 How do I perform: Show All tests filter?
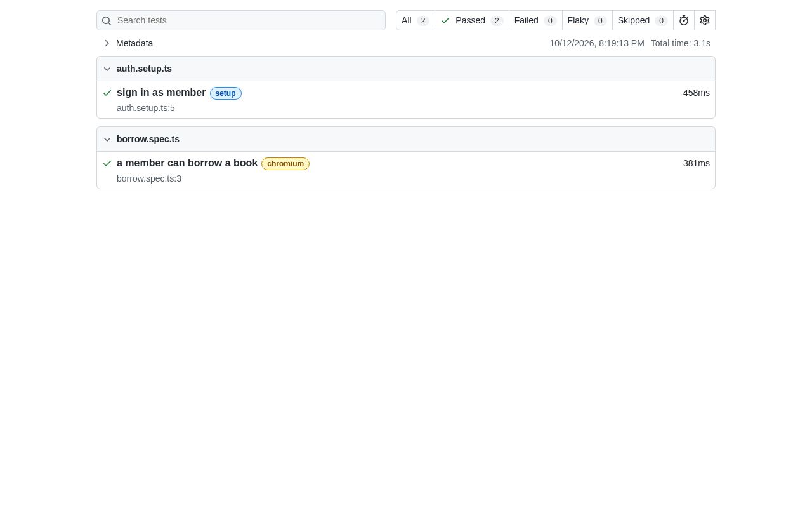point(416,20)
